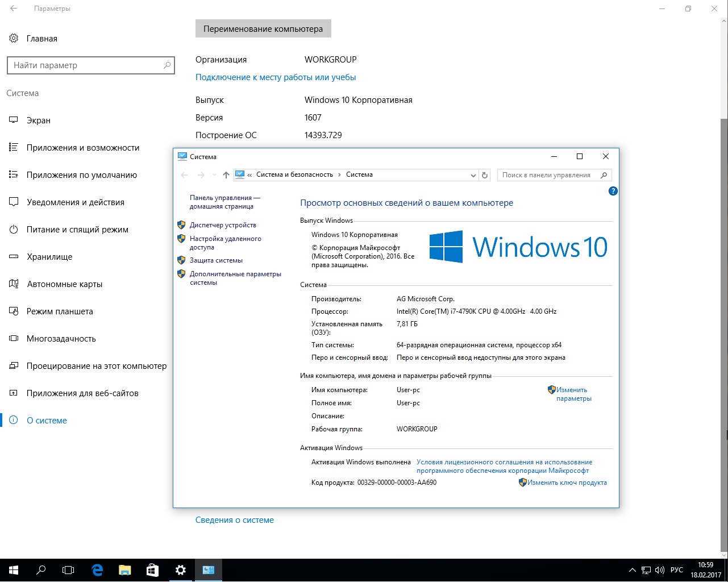Click the network icon in system tray
This screenshot has width=728, height=582.
(646, 570)
